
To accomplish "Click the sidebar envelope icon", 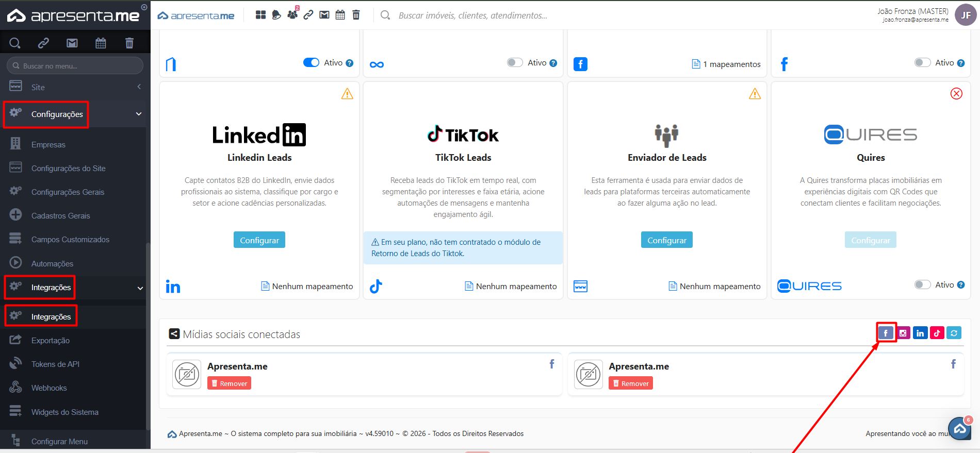I will [72, 43].
